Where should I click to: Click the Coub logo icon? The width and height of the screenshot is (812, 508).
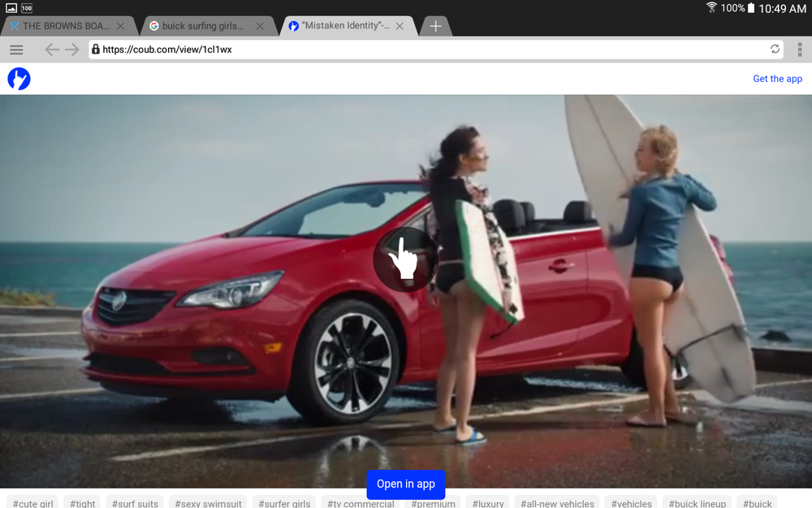point(19,79)
